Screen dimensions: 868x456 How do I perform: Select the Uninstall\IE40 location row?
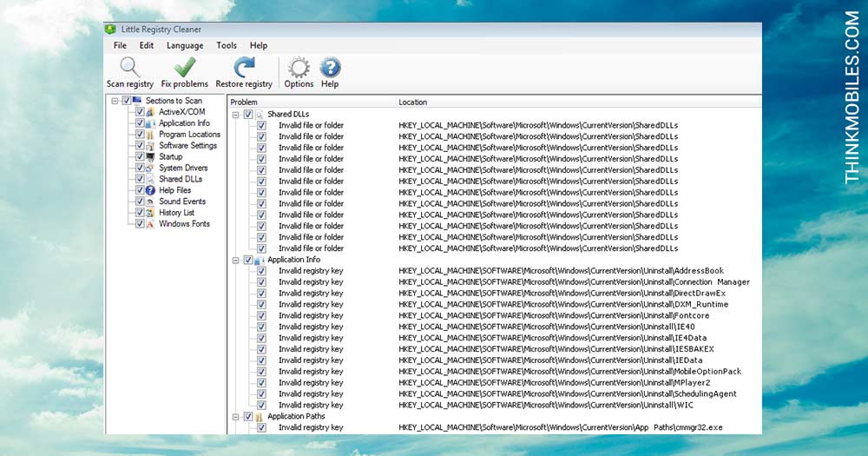pyautogui.click(x=546, y=327)
